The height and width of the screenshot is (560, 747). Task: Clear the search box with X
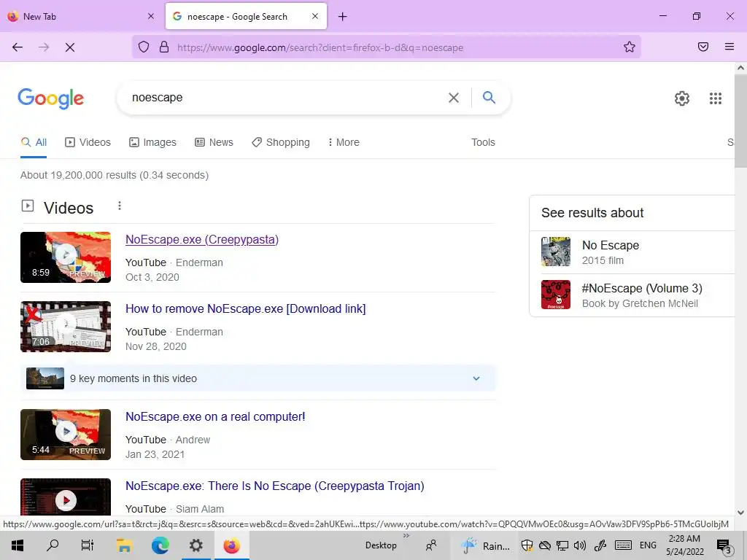click(454, 98)
